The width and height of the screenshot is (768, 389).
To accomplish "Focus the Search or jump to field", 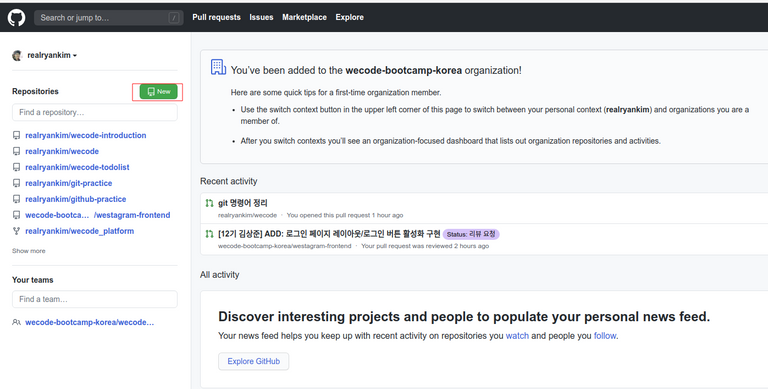I will click(109, 18).
